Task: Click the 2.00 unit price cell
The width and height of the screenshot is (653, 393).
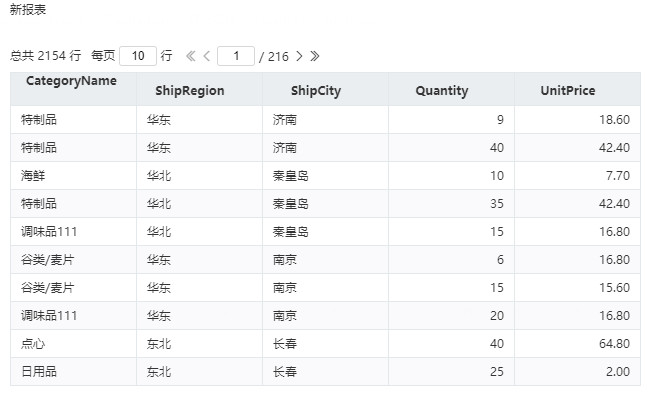Action: [578, 372]
